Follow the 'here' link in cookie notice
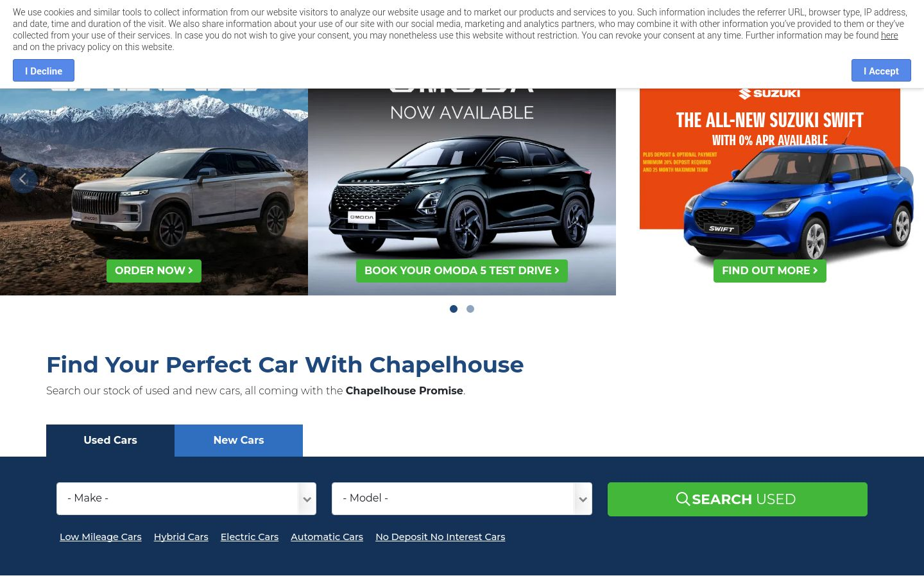The height and width of the screenshot is (578, 924). (889, 35)
